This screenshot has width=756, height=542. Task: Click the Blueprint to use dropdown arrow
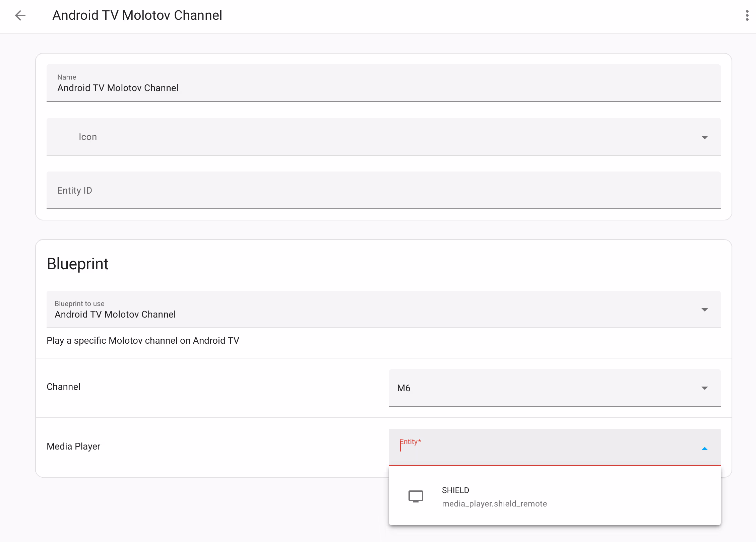pos(704,310)
